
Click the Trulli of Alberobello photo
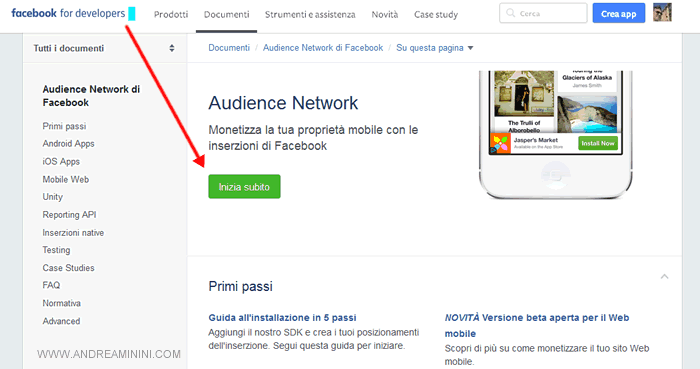(524, 93)
